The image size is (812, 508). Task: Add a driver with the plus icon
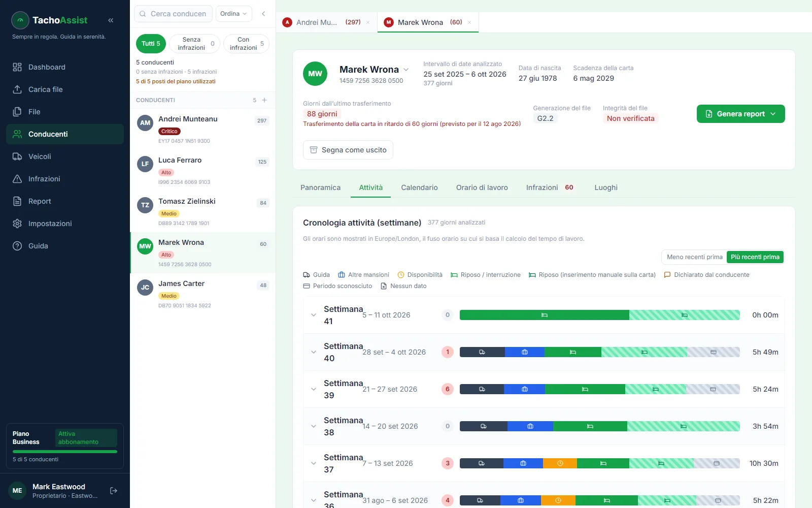coord(264,100)
